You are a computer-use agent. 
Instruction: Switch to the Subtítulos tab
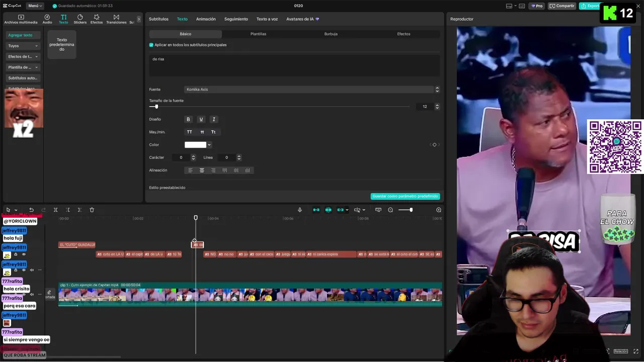tap(158, 19)
